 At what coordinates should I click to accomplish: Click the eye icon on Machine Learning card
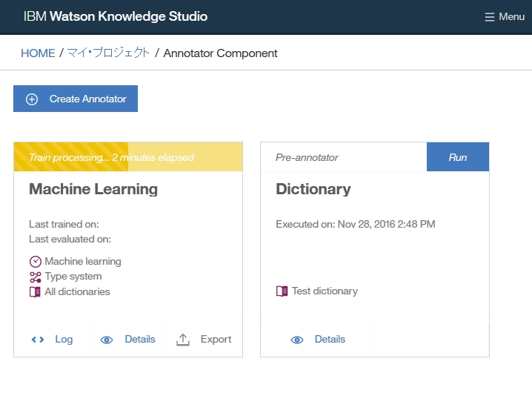click(107, 340)
